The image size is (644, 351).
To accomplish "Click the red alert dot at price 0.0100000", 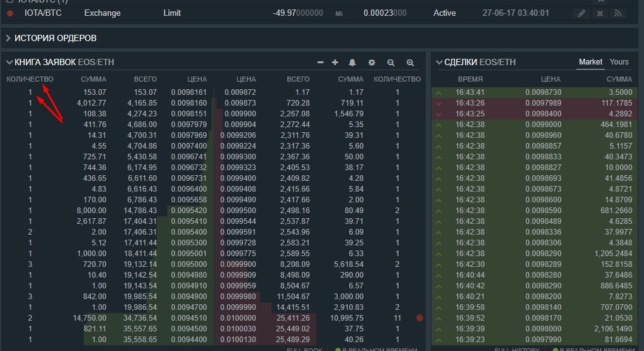I will tap(419, 317).
